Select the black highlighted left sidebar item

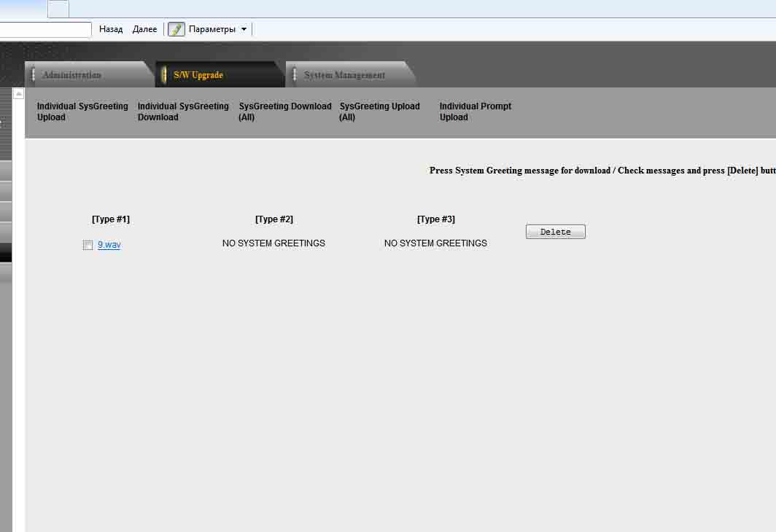point(6,252)
